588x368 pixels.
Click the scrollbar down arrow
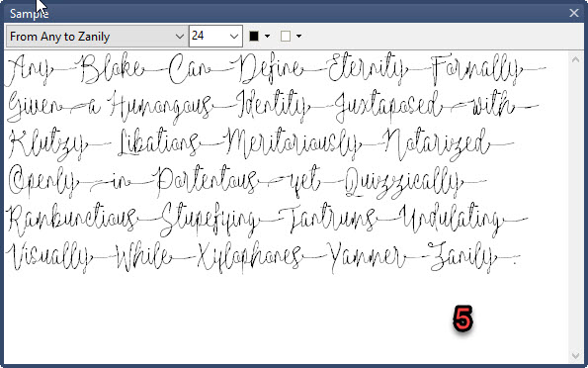click(x=575, y=355)
